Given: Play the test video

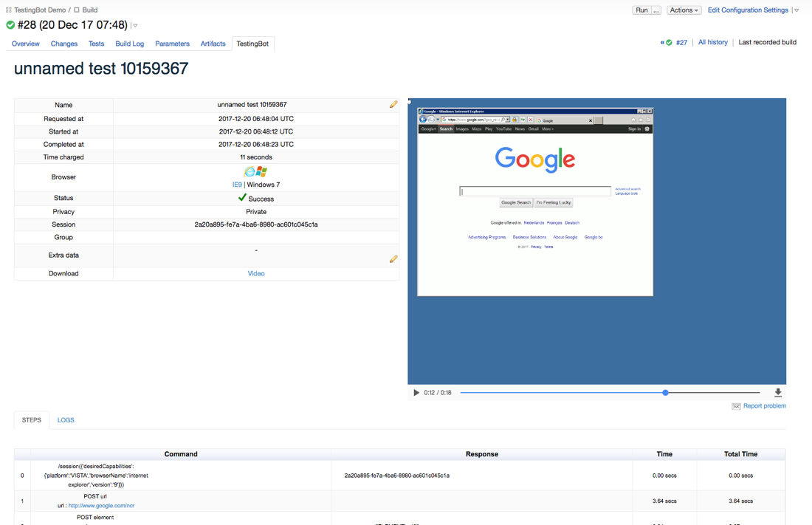Looking at the screenshot, I should (416, 393).
